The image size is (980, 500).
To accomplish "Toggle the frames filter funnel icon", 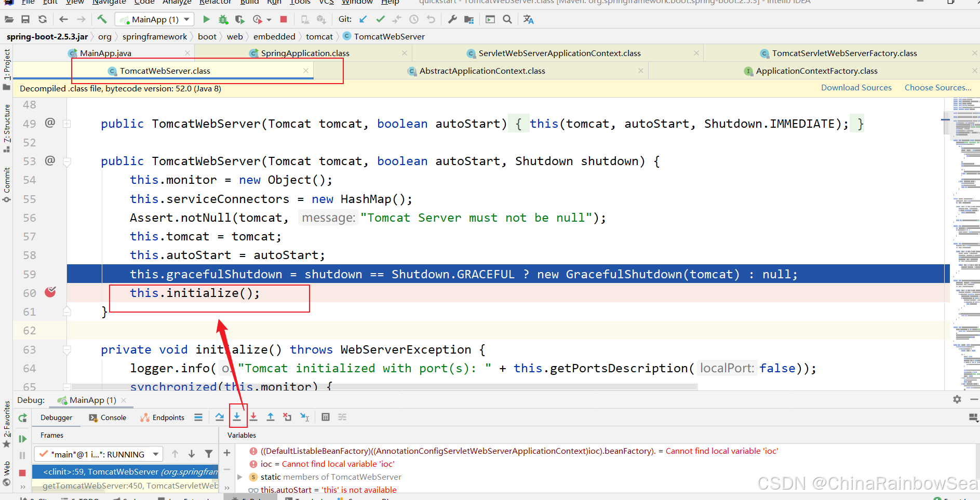I will [x=209, y=454].
